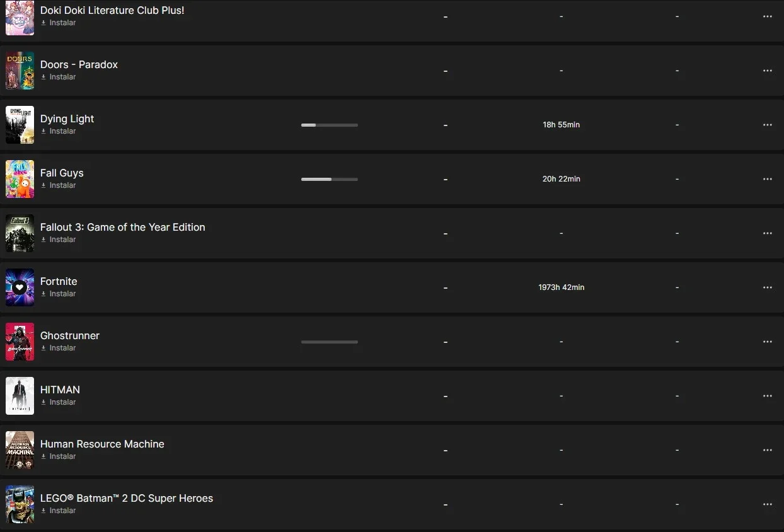Open more options for Doors - Paradox
784x532 pixels.
click(767, 71)
